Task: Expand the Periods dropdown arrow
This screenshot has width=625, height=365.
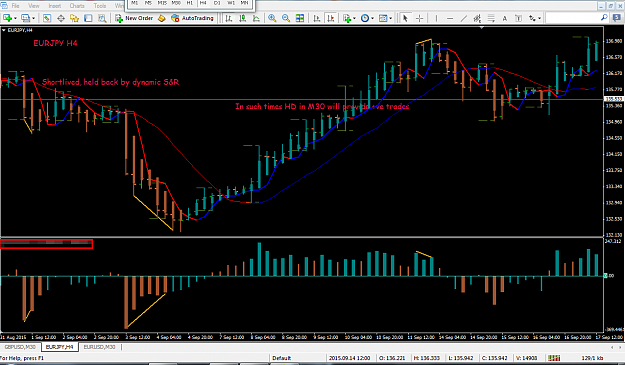Action: pos(372,18)
